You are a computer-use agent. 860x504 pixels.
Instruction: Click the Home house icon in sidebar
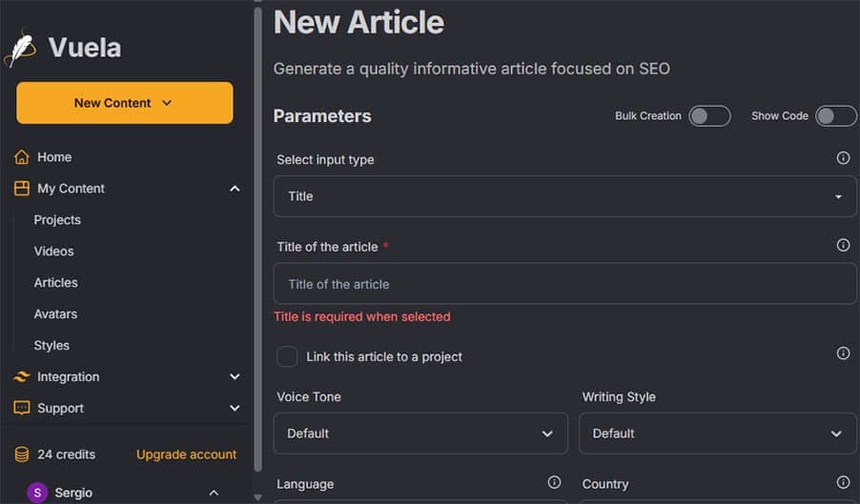click(22, 157)
